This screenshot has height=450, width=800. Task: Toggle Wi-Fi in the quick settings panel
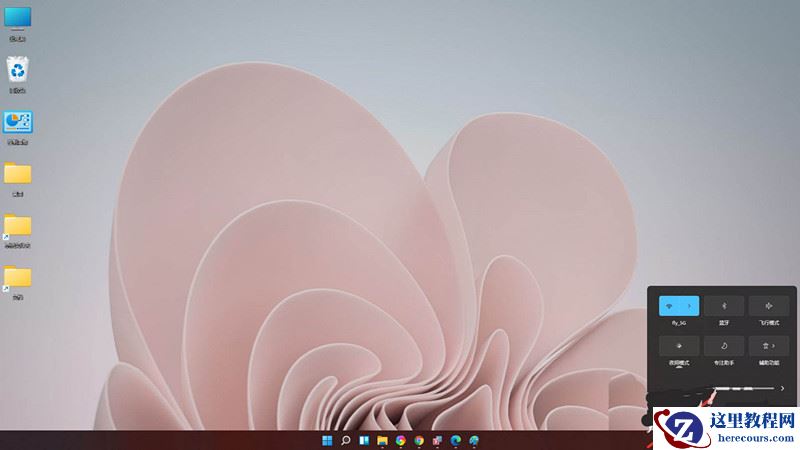click(669, 306)
